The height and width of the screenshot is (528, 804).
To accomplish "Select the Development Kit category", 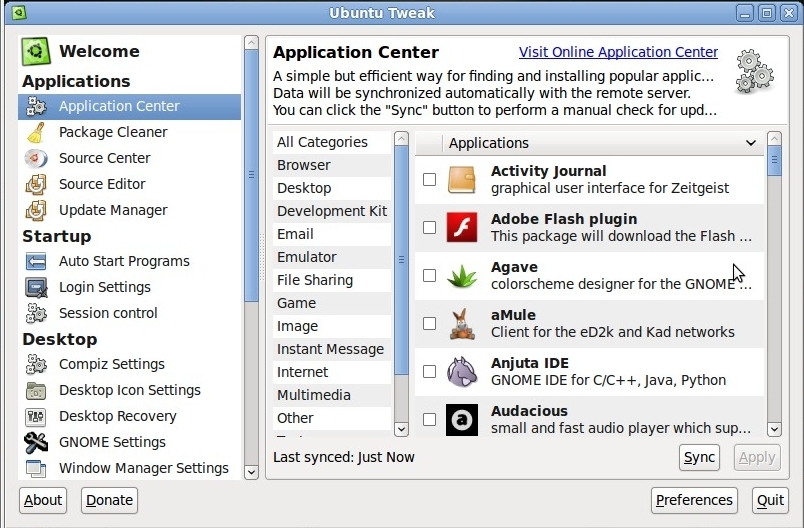I will click(x=332, y=211).
